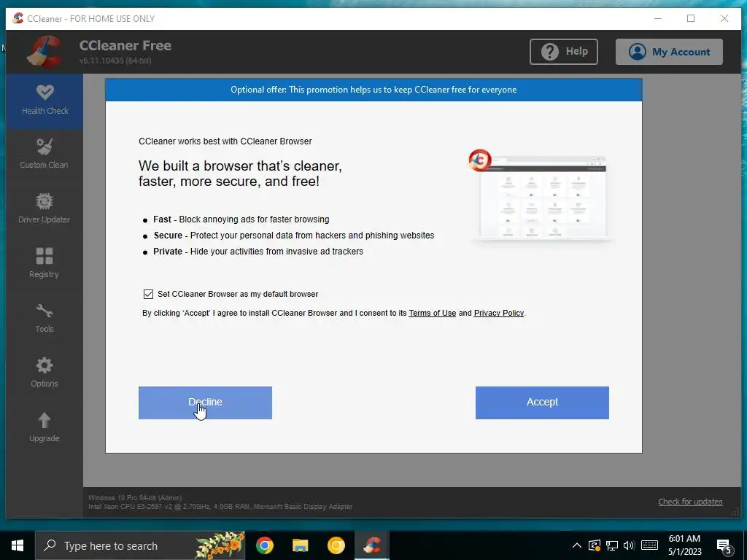Click the CCleaner title bar icon

coord(18,18)
